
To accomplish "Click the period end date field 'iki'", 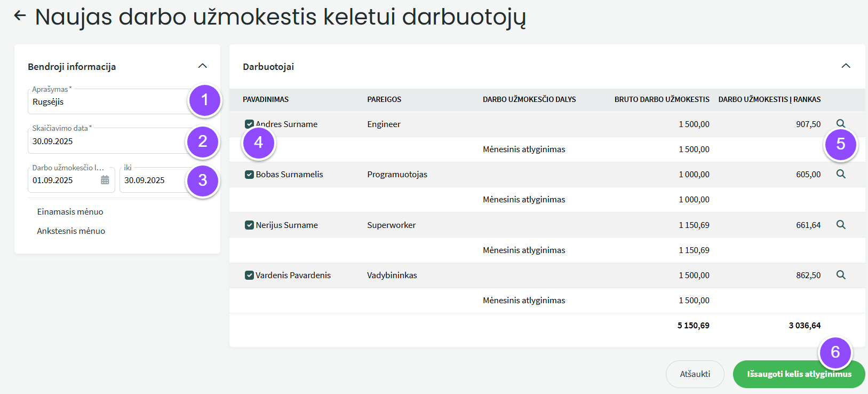I will pos(152,180).
